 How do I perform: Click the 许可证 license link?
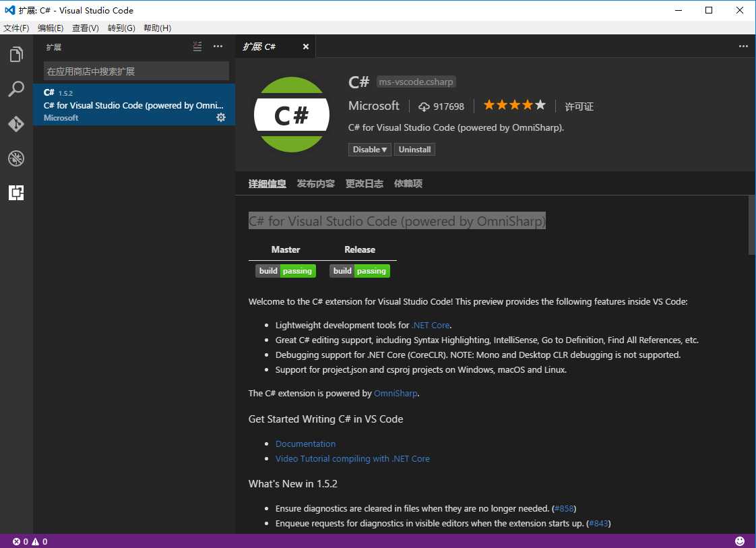[x=579, y=106]
